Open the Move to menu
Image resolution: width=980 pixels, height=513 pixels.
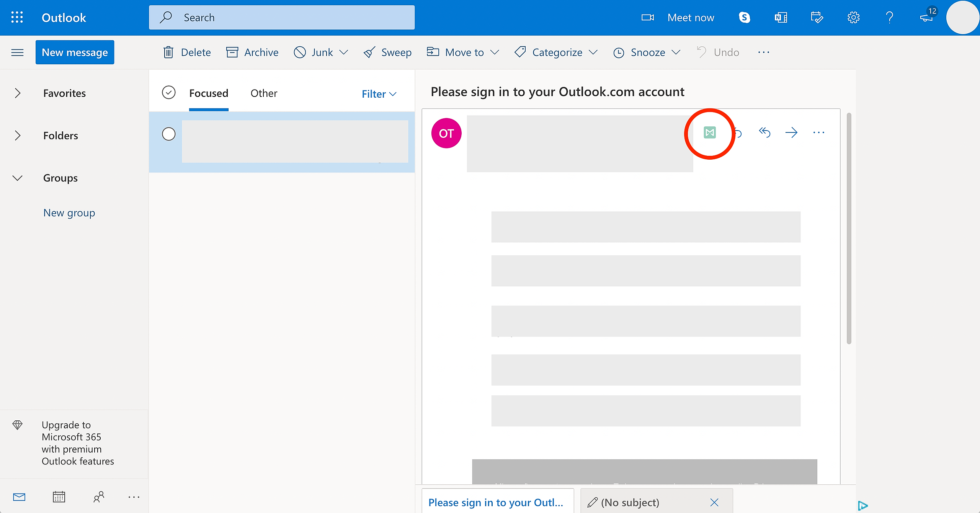pos(463,52)
